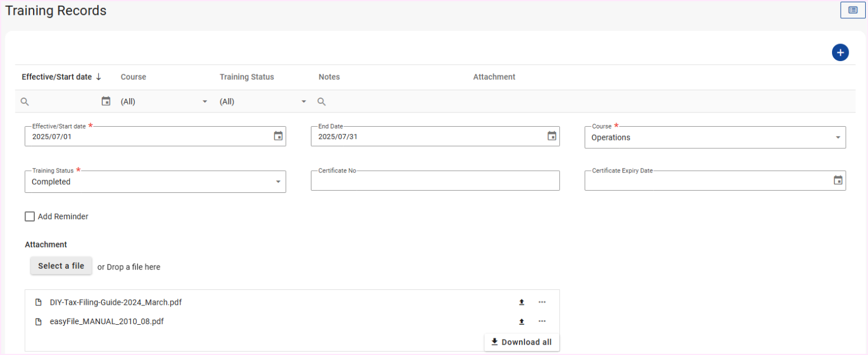Expand the Course filter (All) dropdown
This screenshot has height=355, width=868.
point(164,102)
